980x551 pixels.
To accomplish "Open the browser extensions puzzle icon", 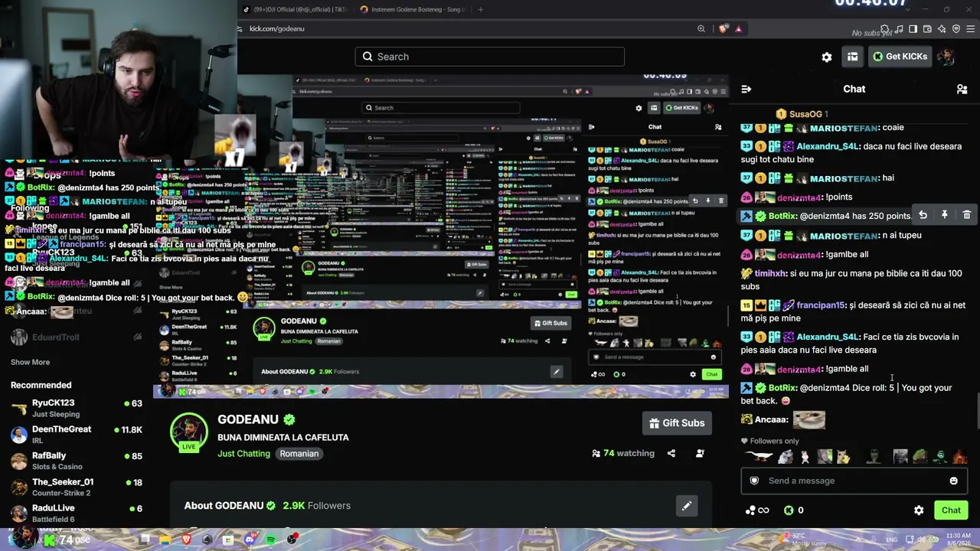I will tap(885, 29).
